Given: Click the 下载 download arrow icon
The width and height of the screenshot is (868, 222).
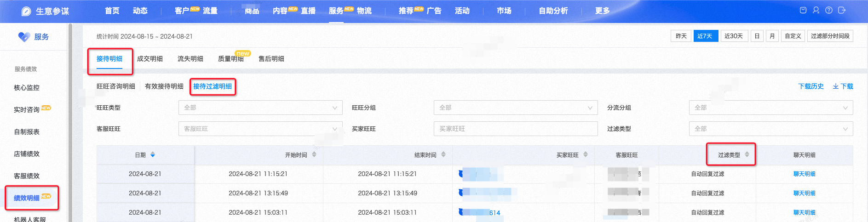Looking at the screenshot, I should 835,86.
